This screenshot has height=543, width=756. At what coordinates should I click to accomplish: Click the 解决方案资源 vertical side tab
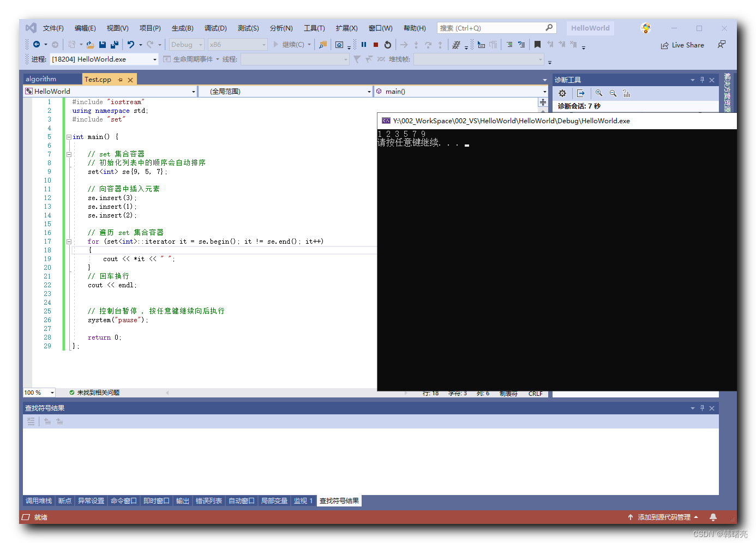(727, 92)
